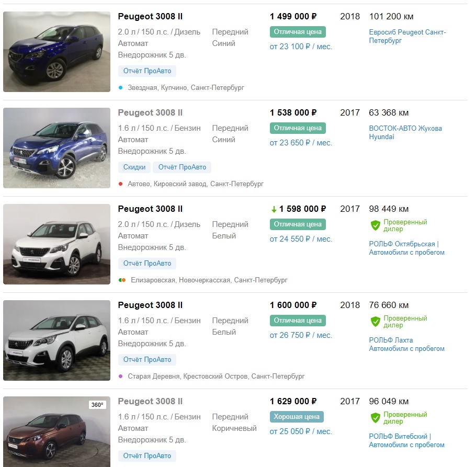Click the Хорошая цена badge
Image resolution: width=476 pixels, height=467 pixels.
297,417
